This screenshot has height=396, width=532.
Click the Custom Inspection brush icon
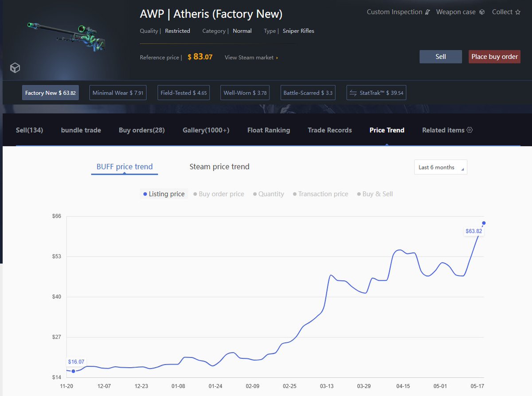point(427,12)
